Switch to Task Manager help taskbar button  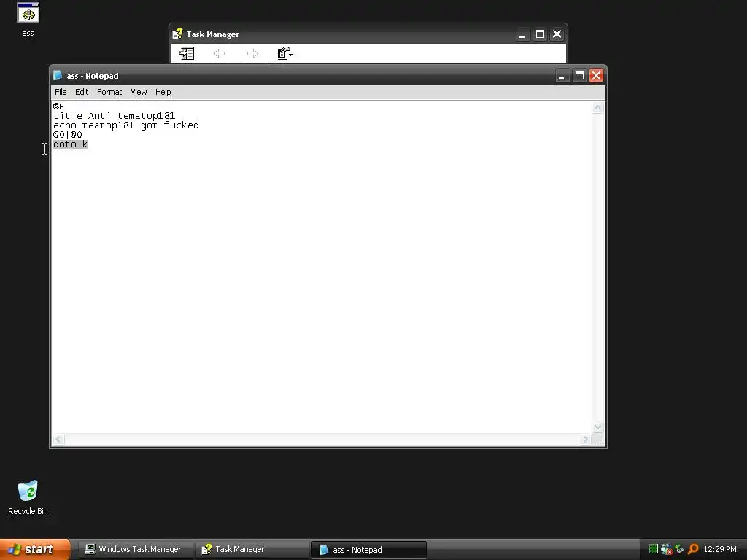tap(251, 549)
